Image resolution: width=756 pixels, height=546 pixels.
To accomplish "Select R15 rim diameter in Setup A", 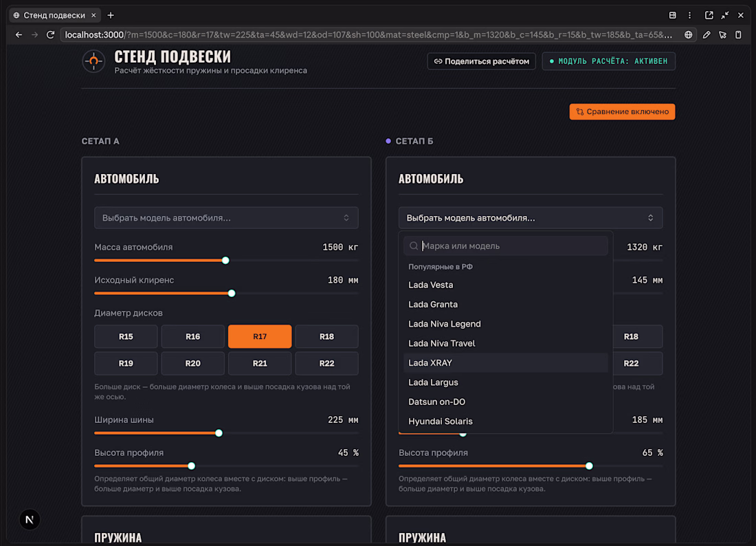I will pyautogui.click(x=126, y=337).
